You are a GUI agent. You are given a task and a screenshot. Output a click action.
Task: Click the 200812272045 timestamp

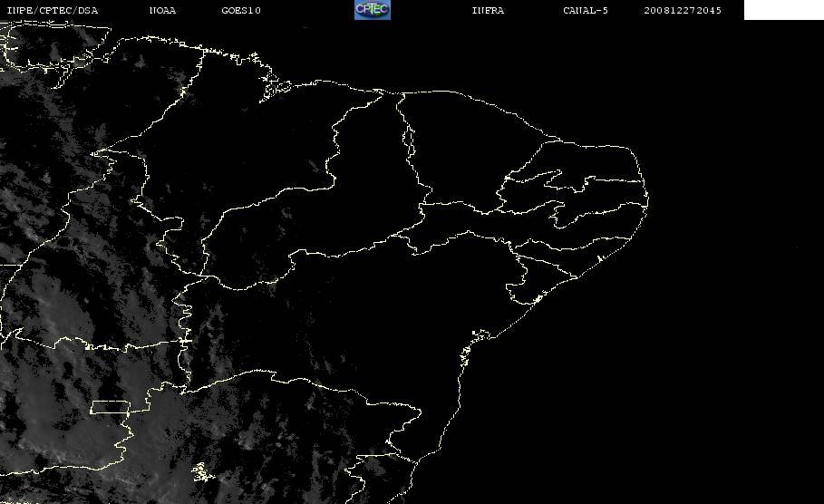(683, 11)
